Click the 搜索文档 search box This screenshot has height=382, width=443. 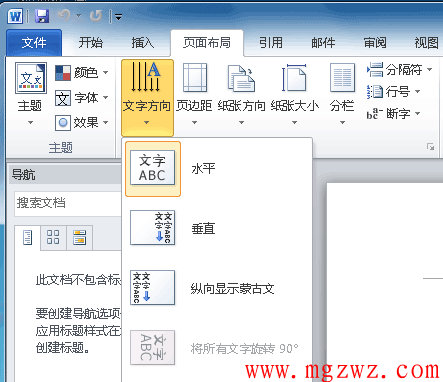[x=68, y=203]
